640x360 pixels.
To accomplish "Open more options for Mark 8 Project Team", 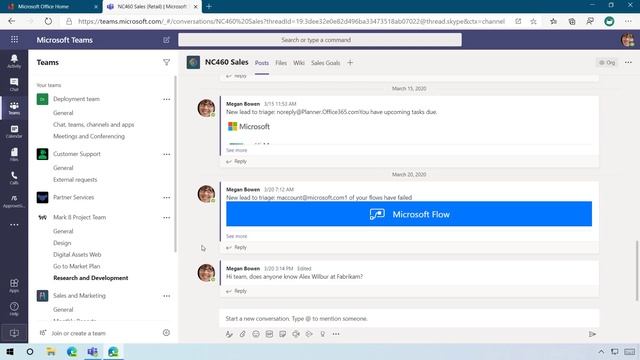I will pyautogui.click(x=167, y=218).
